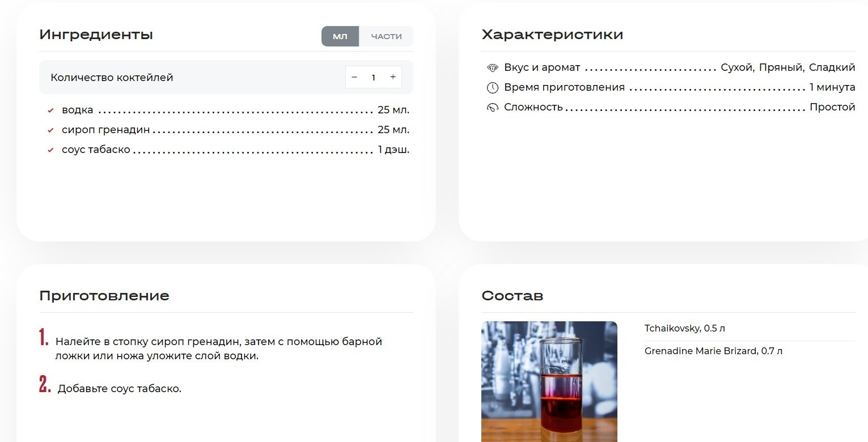This screenshot has width=868, height=442.
Task: Click the difficulty gauge icon
Action: (x=492, y=108)
